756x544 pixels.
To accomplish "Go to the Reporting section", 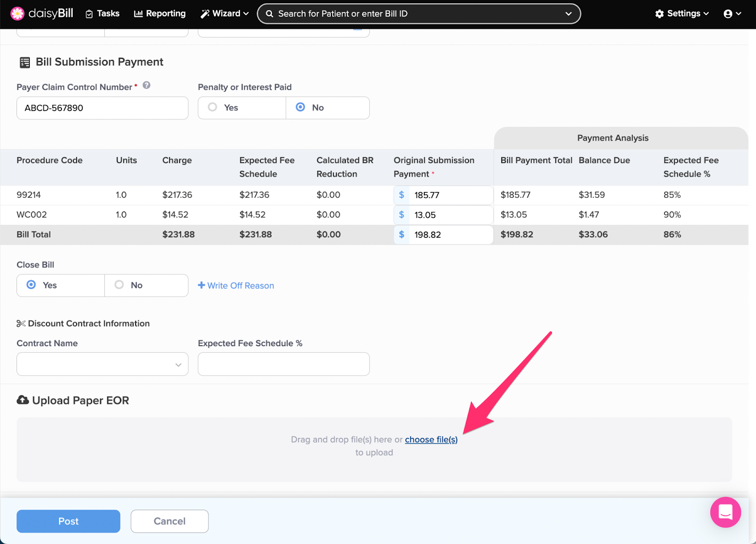I will click(x=160, y=14).
